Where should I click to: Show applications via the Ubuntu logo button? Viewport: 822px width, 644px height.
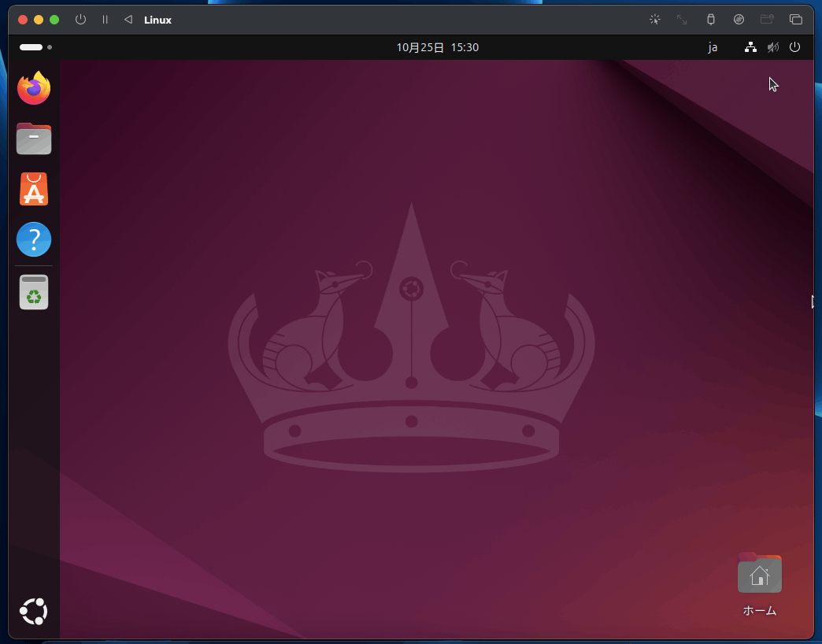[34, 611]
